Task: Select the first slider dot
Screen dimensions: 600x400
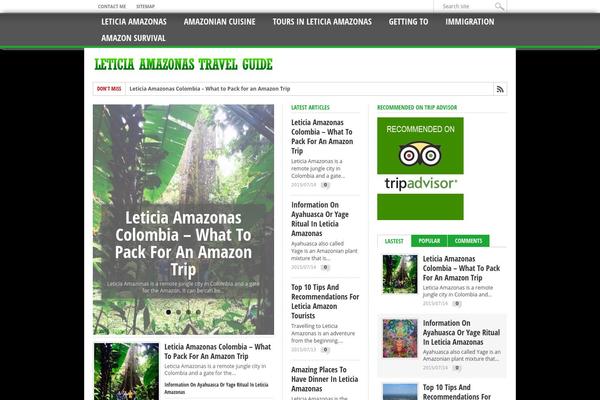Action: pyautogui.click(x=168, y=312)
